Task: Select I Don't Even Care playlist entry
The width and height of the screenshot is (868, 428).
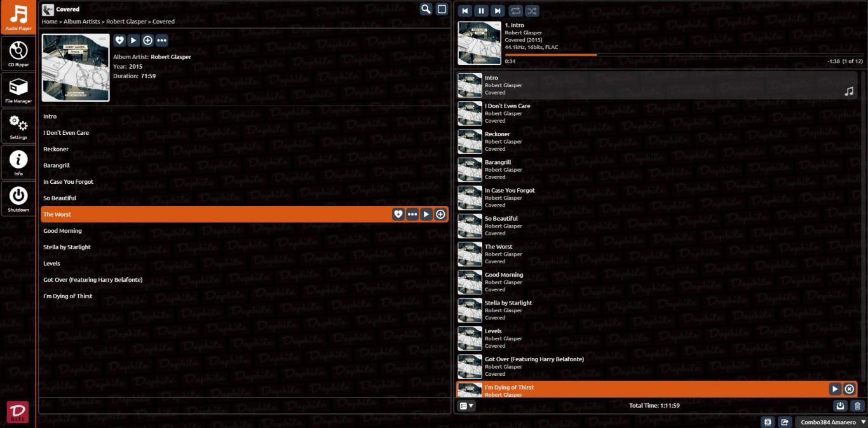Action: click(x=658, y=113)
